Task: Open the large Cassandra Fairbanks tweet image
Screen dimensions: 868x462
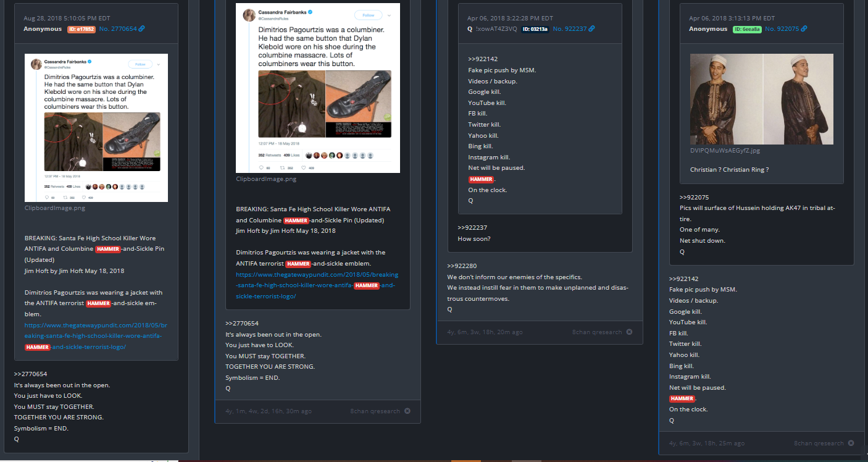Action: (318, 88)
